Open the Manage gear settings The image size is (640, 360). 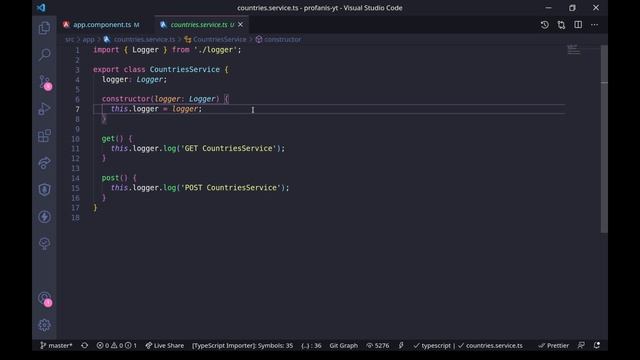coord(44,325)
